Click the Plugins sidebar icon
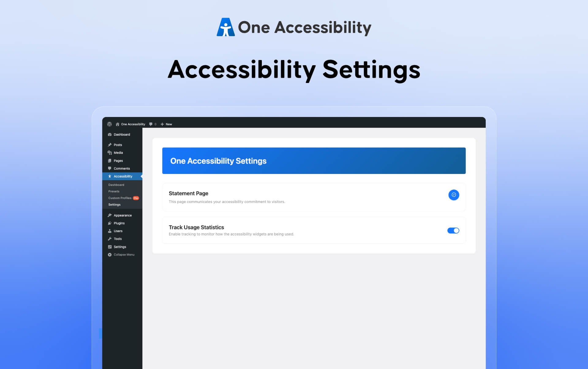This screenshot has width=588, height=369. tap(110, 223)
